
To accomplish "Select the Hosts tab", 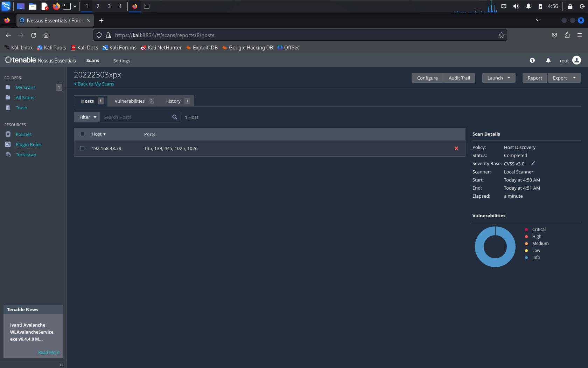I will coord(91,101).
